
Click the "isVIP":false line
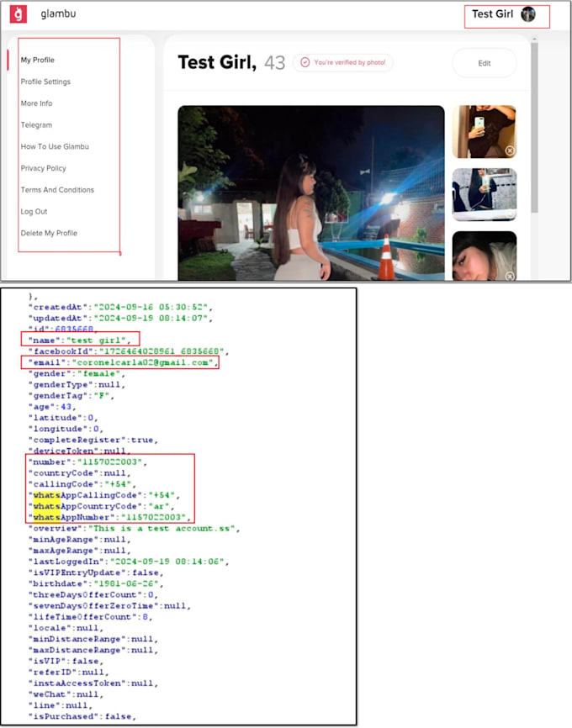tap(66, 661)
